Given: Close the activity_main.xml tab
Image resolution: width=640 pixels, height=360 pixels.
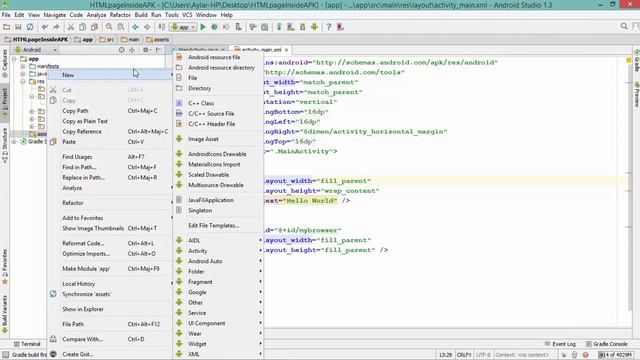Looking at the screenshot, I should coord(287,50).
